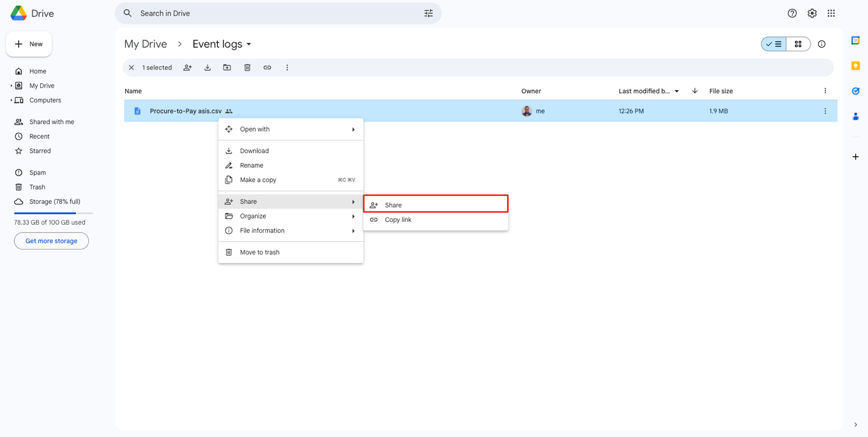The image size is (868, 437).
Task: Switch to grid layout view
Action: click(x=798, y=44)
